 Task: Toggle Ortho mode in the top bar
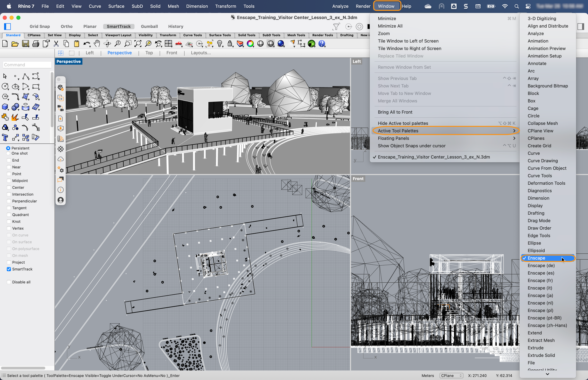point(66,26)
